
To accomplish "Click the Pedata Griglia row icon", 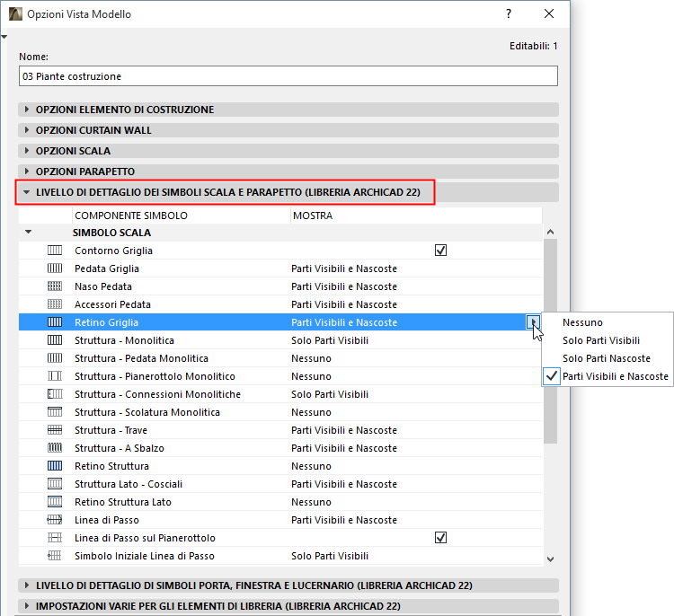I will tap(55, 268).
